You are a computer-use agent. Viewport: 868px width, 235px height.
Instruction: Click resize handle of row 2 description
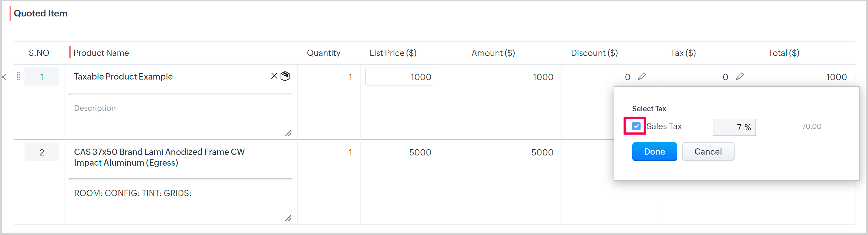click(288, 219)
